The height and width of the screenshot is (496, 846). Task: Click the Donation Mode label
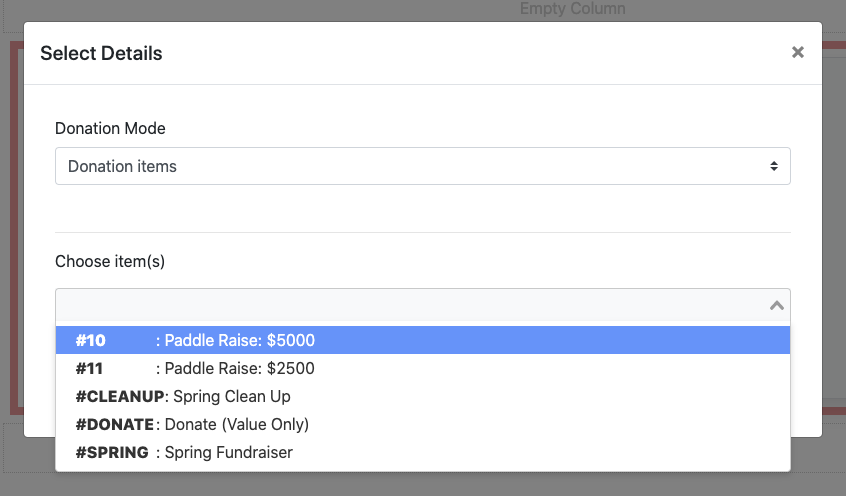110,128
